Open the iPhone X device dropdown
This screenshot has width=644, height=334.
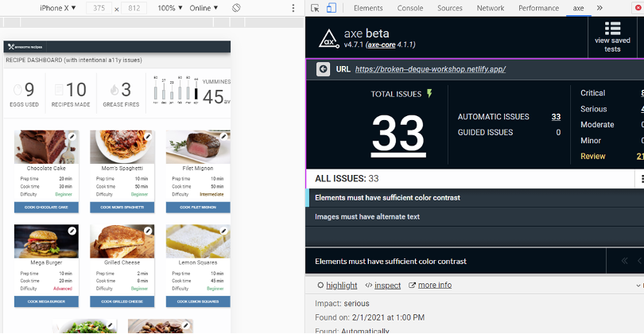[57, 8]
